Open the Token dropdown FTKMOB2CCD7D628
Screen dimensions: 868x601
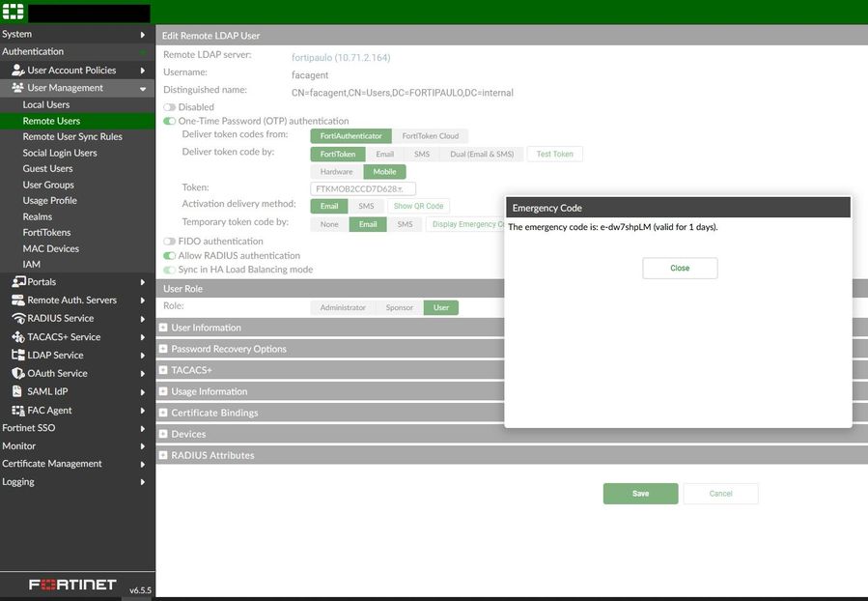(363, 188)
